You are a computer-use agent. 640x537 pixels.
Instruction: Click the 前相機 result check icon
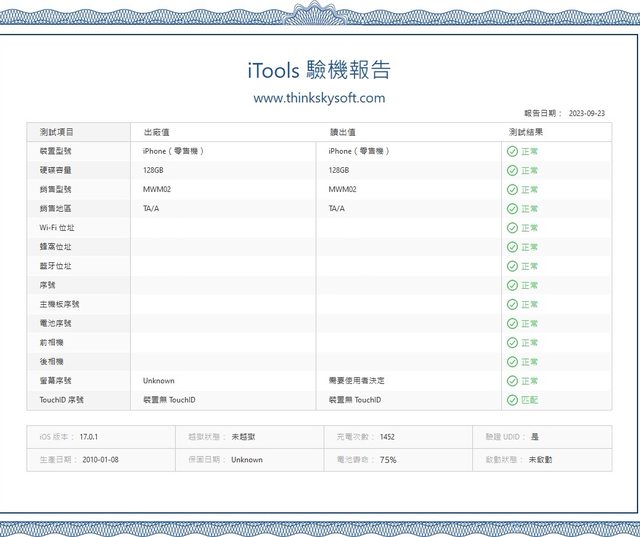(512, 343)
